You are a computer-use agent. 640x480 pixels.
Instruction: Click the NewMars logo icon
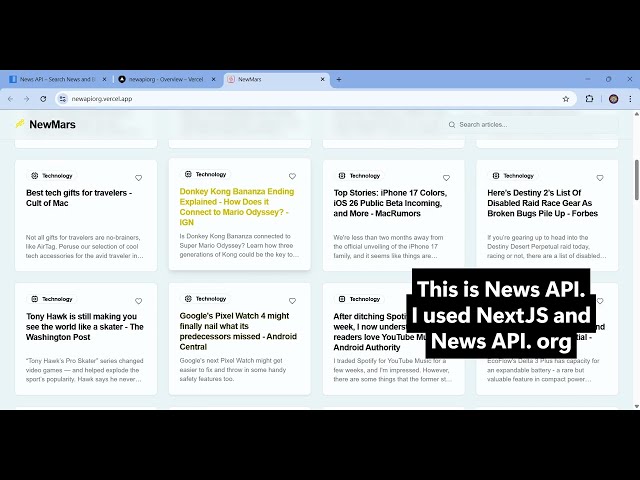20,124
